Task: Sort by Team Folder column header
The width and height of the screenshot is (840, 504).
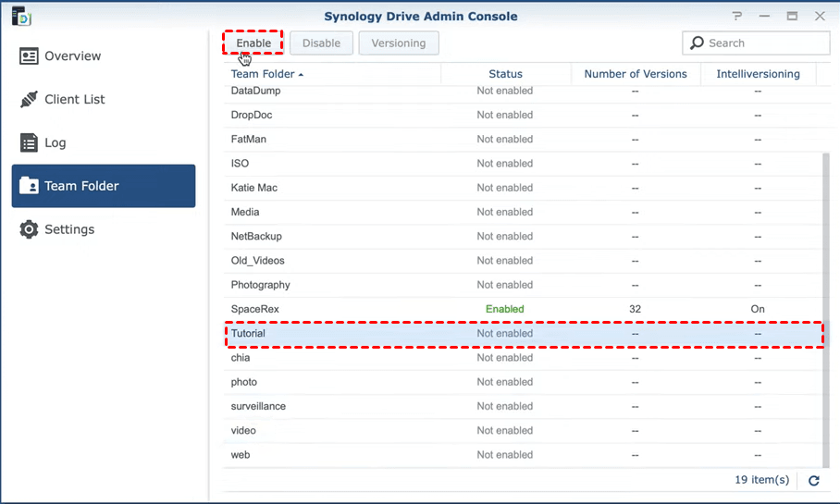Action: click(x=263, y=74)
